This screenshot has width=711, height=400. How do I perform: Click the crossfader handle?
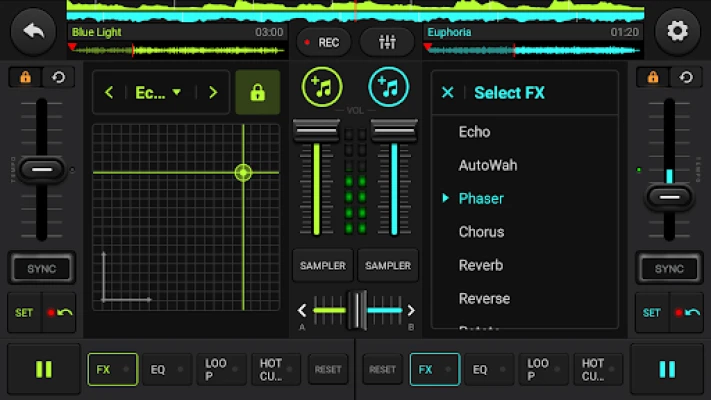coord(356,310)
